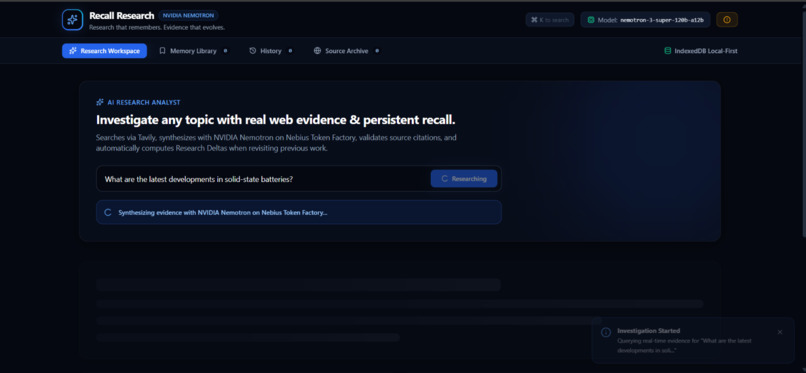Click the Recall Research title text
This screenshot has width=806, height=373.
121,15
